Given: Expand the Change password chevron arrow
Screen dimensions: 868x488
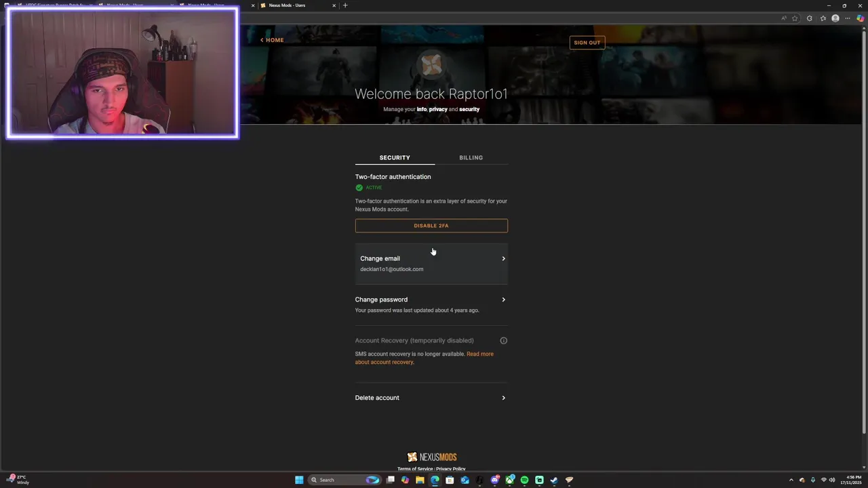Looking at the screenshot, I should coord(503,300).
